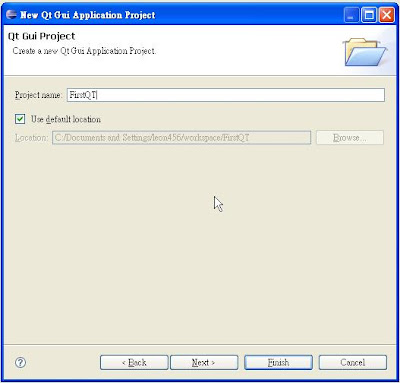Click the Finish button
The height and width of the screenshot is (383, 400).
tap(278, 362)
